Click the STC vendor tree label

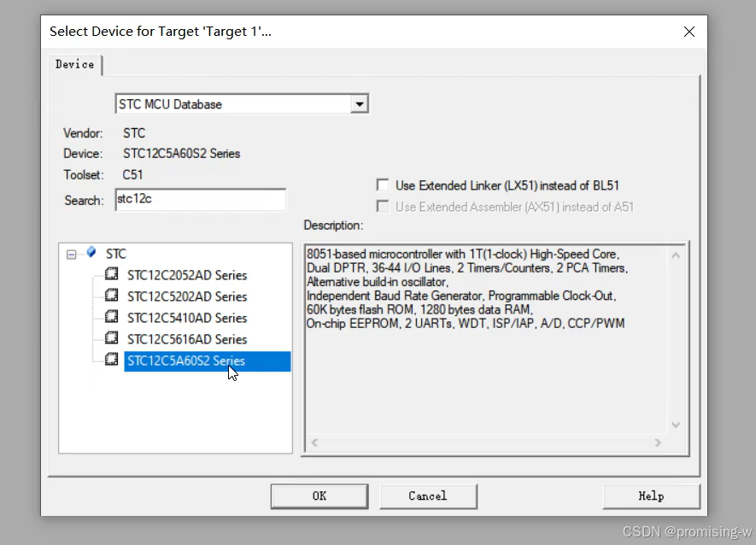pos(116,254)
